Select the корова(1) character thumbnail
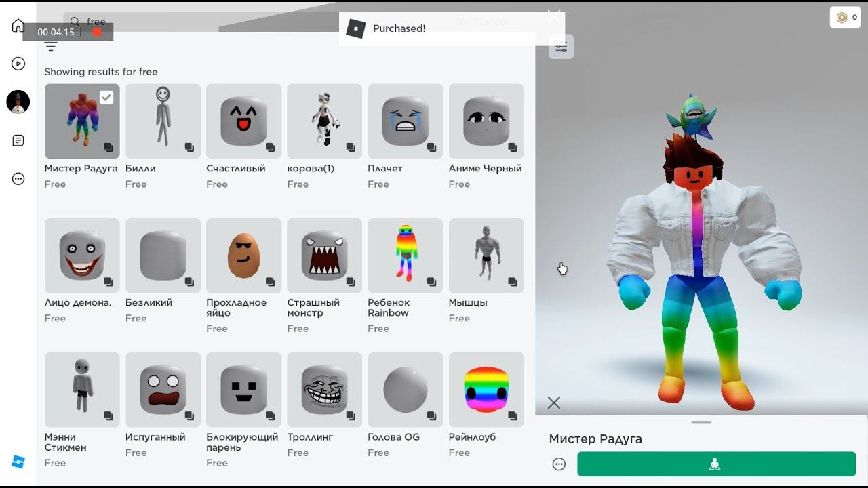Screen dimensions: 868x488 324,121
